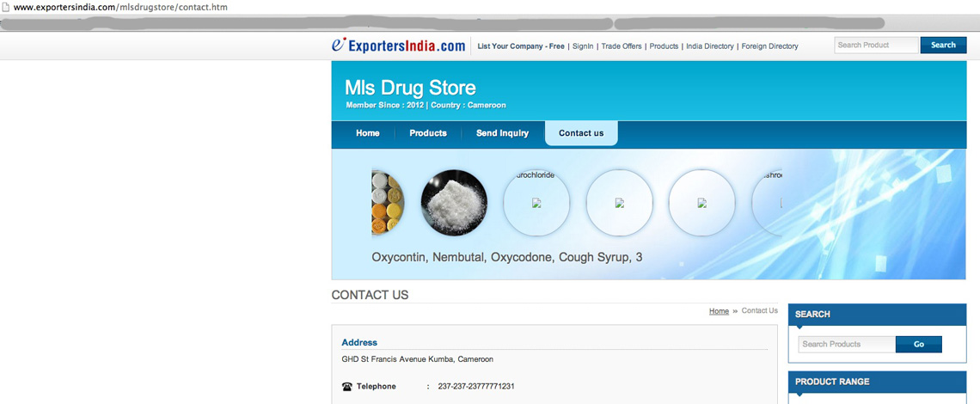Viewport: 980px width, 404px height.
Task: Open the India Directory link
Action: pos(709,46)
